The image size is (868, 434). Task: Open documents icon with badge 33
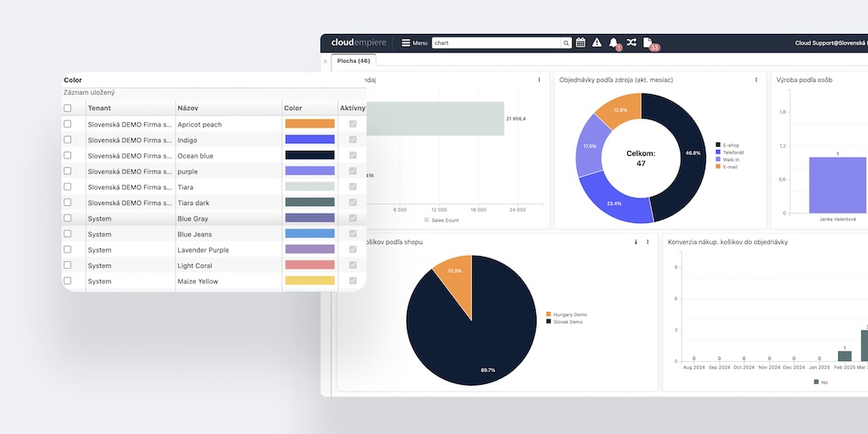click(x=648, y=42)
